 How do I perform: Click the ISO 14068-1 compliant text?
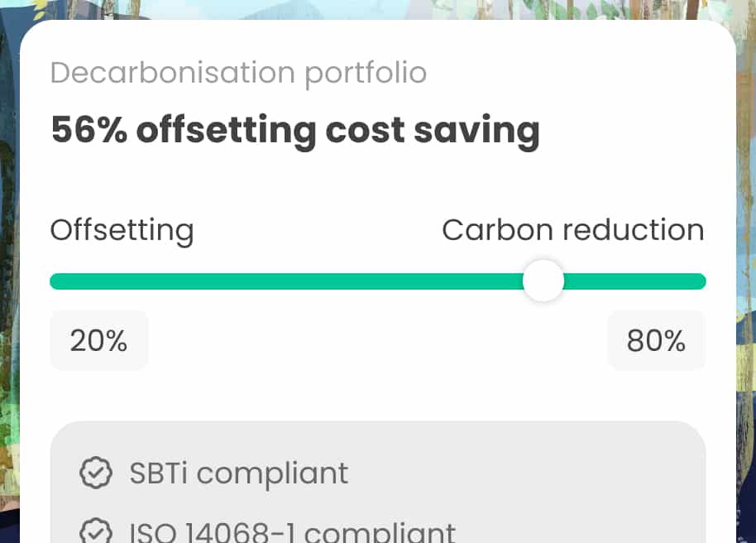[x=291, y=530]
